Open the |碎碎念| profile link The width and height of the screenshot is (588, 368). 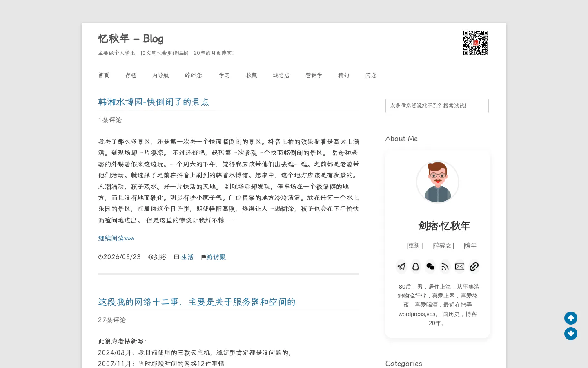(443, 245)
